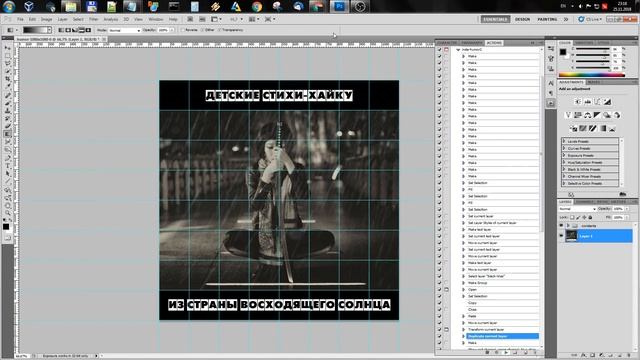This screenshot has width=640, height=360.
Task: Toggle dialog for Transform current layer step
Action: pyautogui.click(x=447, y=329)
